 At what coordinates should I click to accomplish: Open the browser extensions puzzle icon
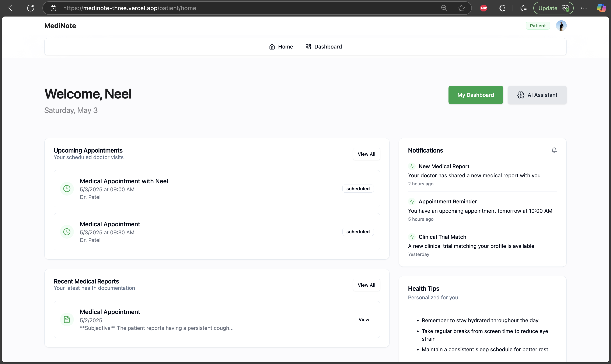[x=502, y=8]
